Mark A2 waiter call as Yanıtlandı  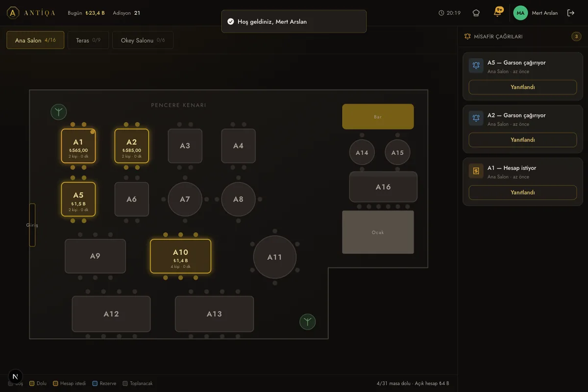(x=523, y=140)
